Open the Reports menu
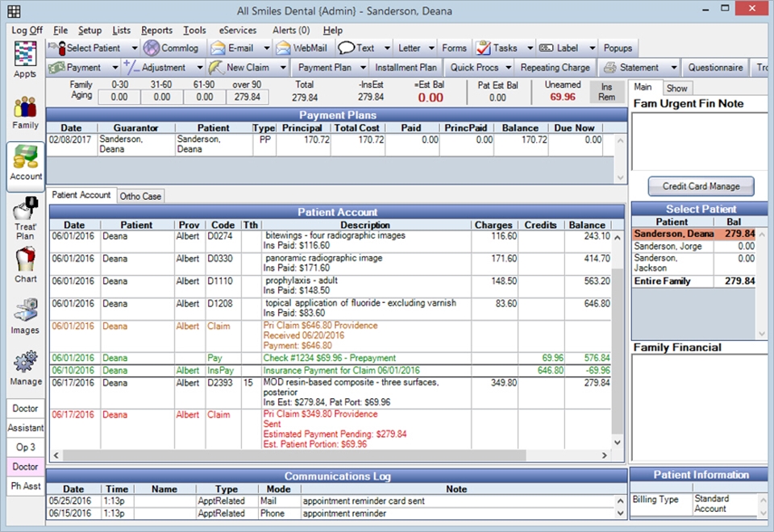The height and width of the screenshot is (532, 774). coord(156,30)
